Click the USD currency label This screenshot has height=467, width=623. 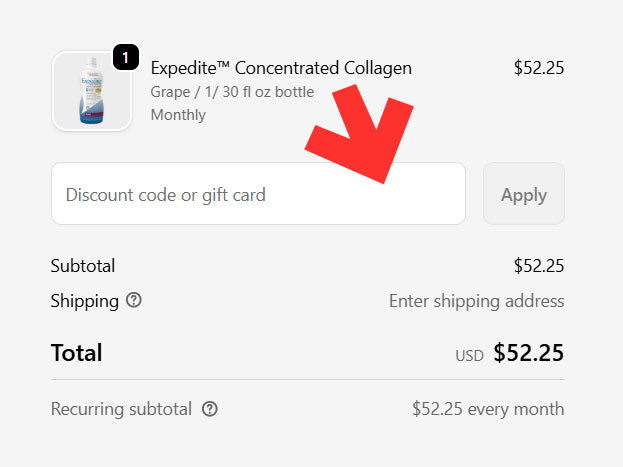[x=469, y=356]
